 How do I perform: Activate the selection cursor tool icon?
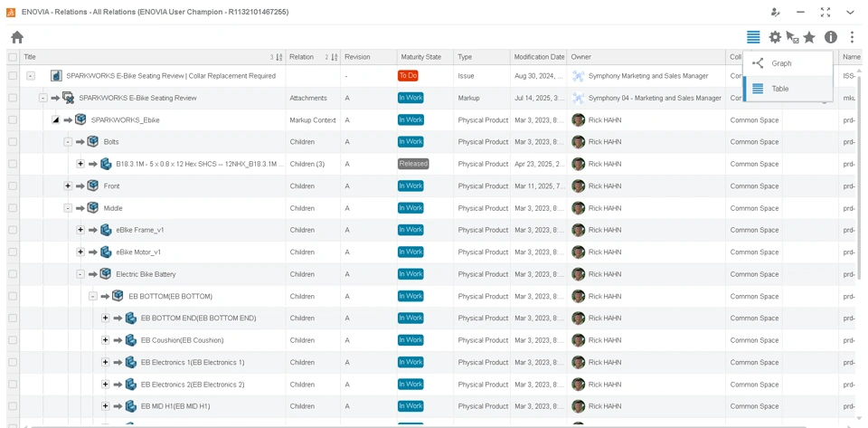(x=792, y=37)
